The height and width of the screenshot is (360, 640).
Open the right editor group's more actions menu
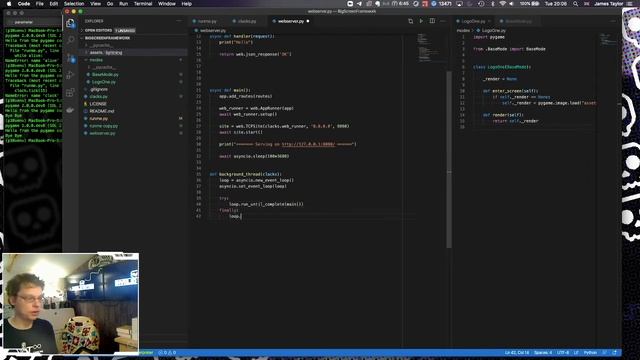coord(613,21)
